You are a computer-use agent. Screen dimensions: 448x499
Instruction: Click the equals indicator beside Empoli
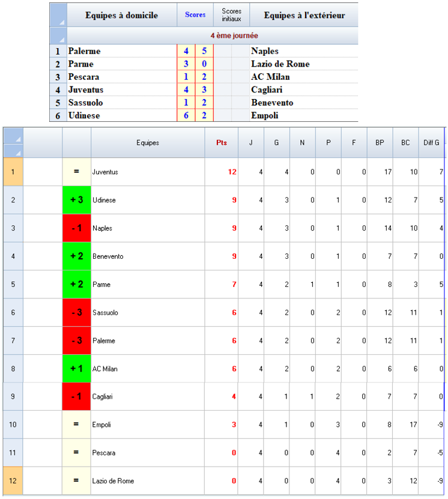76,425
